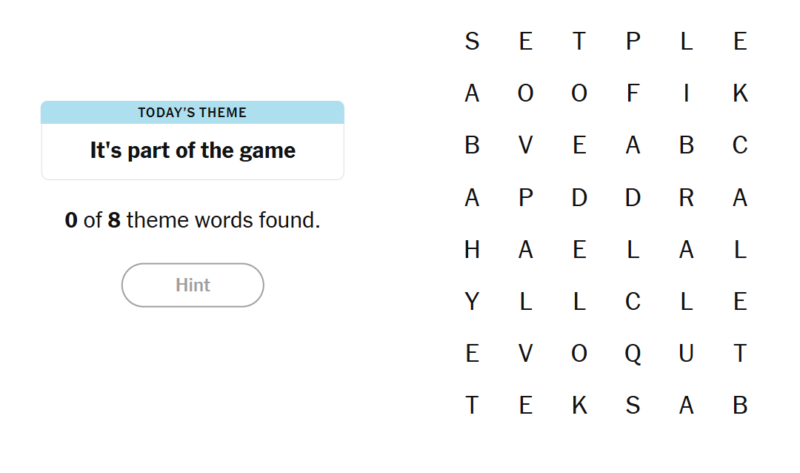Select the letter Q in the grid

(x=632, y=354)
